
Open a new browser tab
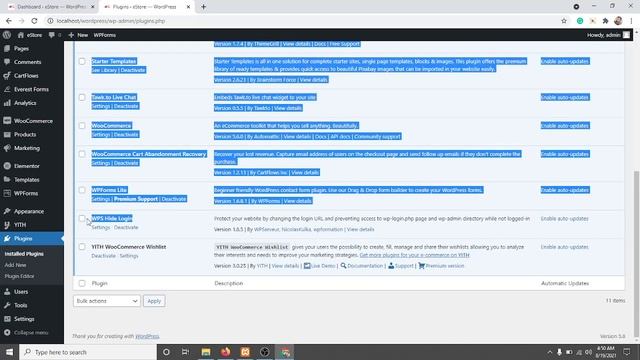[x=203, y=7]
